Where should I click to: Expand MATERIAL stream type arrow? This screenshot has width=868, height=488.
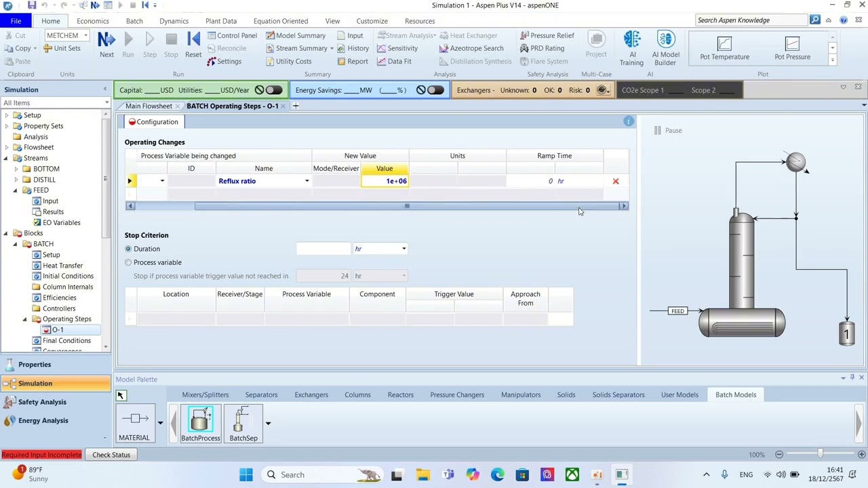pos(160,423)
